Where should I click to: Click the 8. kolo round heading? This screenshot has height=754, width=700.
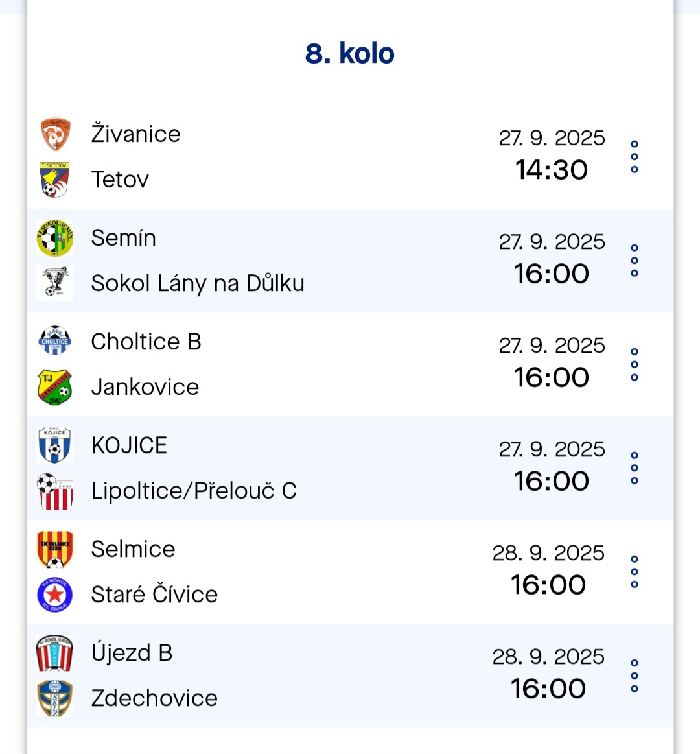point(350,54)
